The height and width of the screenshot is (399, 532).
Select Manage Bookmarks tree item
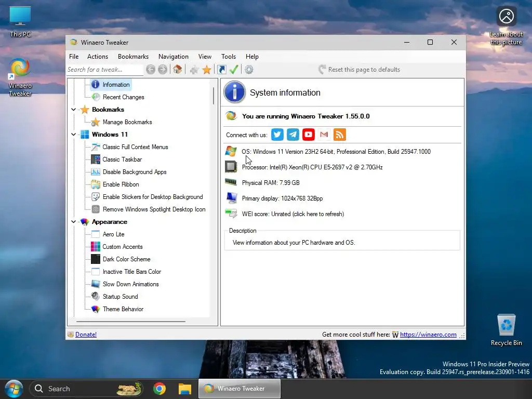click(x=122, y=122)
